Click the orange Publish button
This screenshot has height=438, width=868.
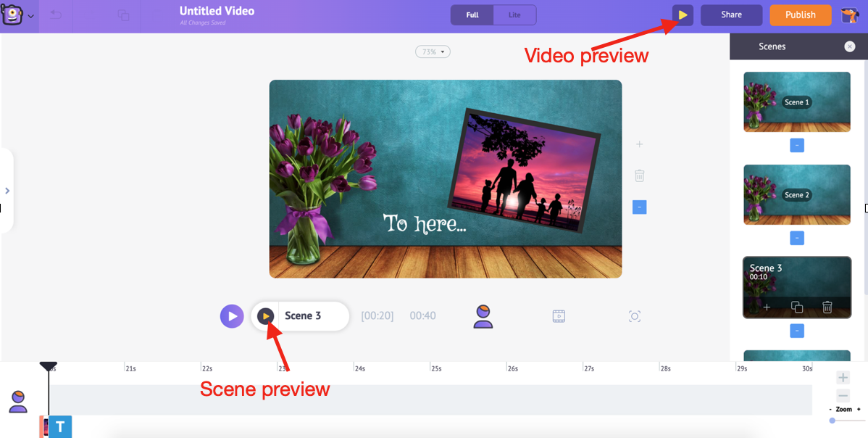pyautogui.click(x=800, y=15)
